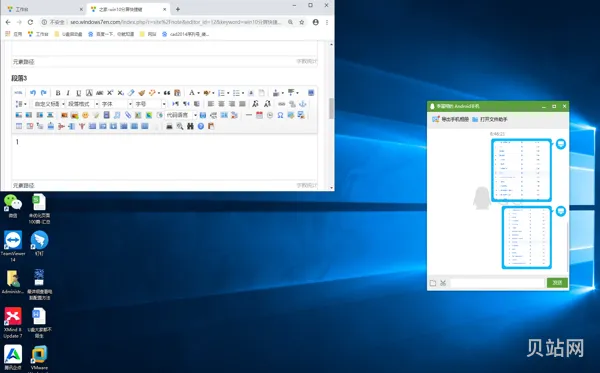
Task: Insert table icon in editor
Action: (19, 126)
